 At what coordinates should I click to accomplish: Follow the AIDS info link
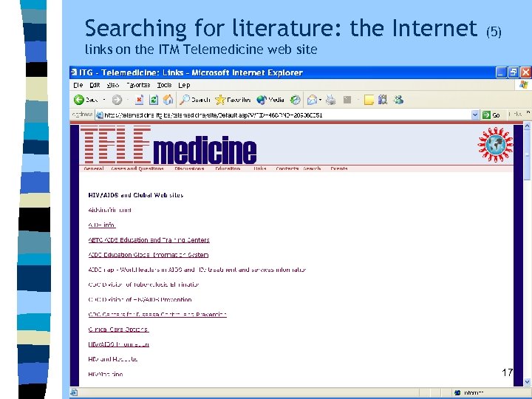[102, 225]
